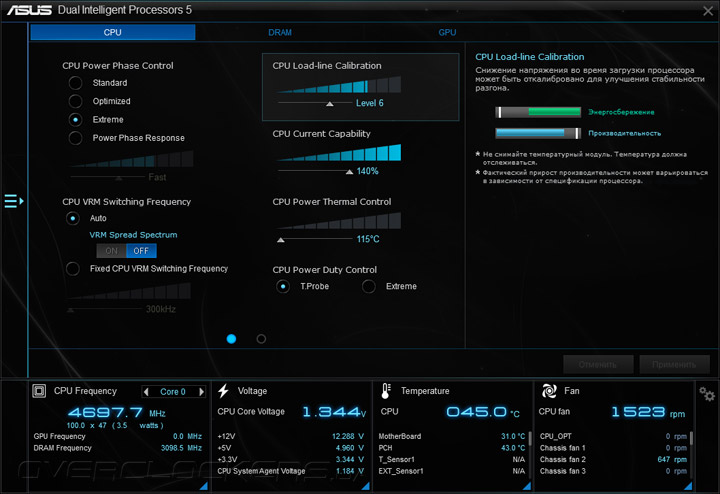Click the Производительность blue bar
Screen dimensions: 720x494
(538, 133)
